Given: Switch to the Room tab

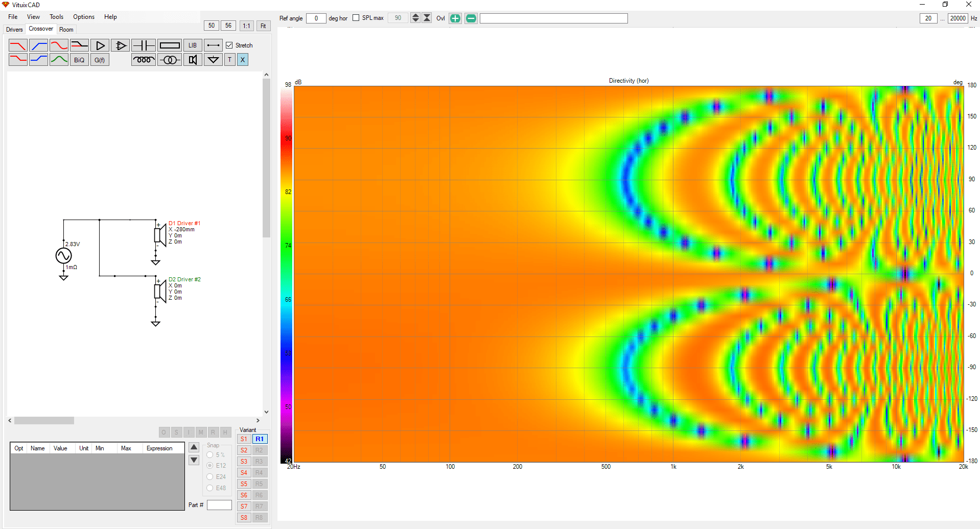Looking at the screenshot, I should [x=66, y=30].
